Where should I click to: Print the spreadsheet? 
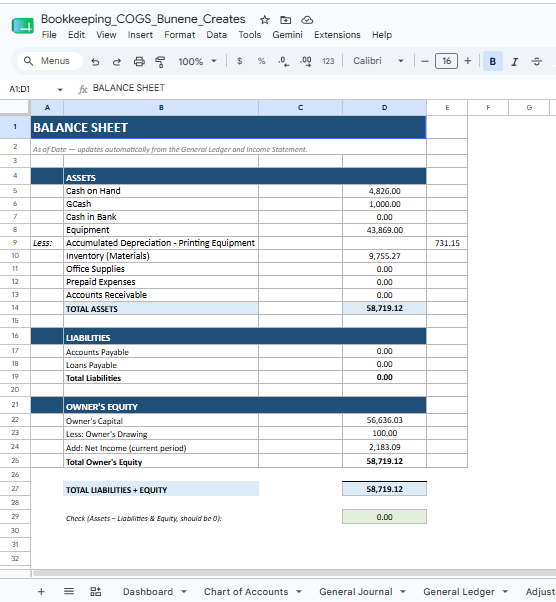(x=139, y=61)
